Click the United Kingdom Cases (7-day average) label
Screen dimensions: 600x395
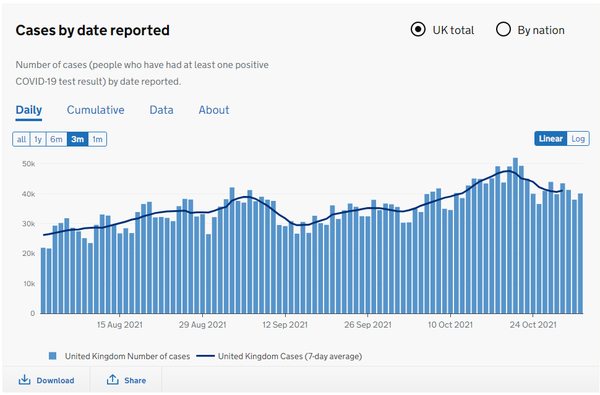coord(290,356)
